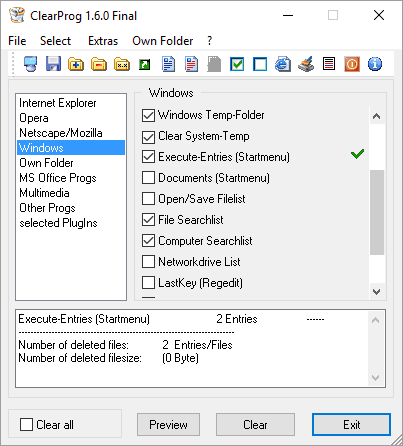Click the cleaning brush icon

306,64
